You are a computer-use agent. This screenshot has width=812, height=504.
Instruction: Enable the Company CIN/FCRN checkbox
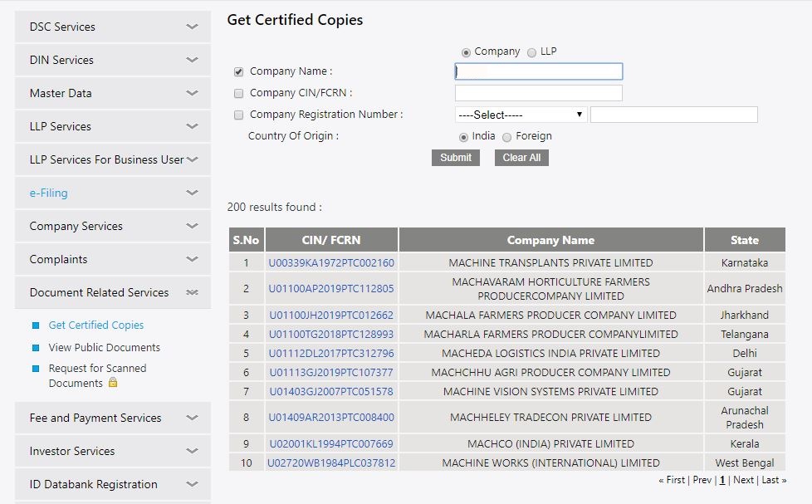tap(239, 94)
